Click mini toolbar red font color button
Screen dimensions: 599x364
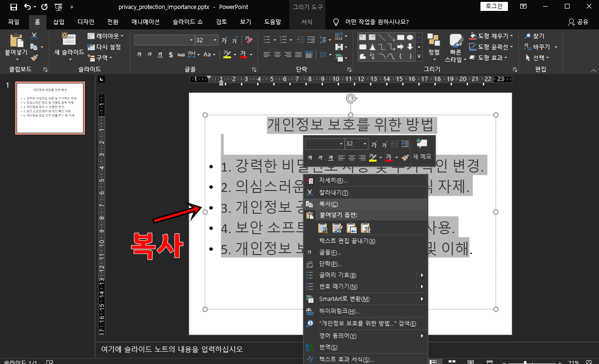(x=388, y=157)
